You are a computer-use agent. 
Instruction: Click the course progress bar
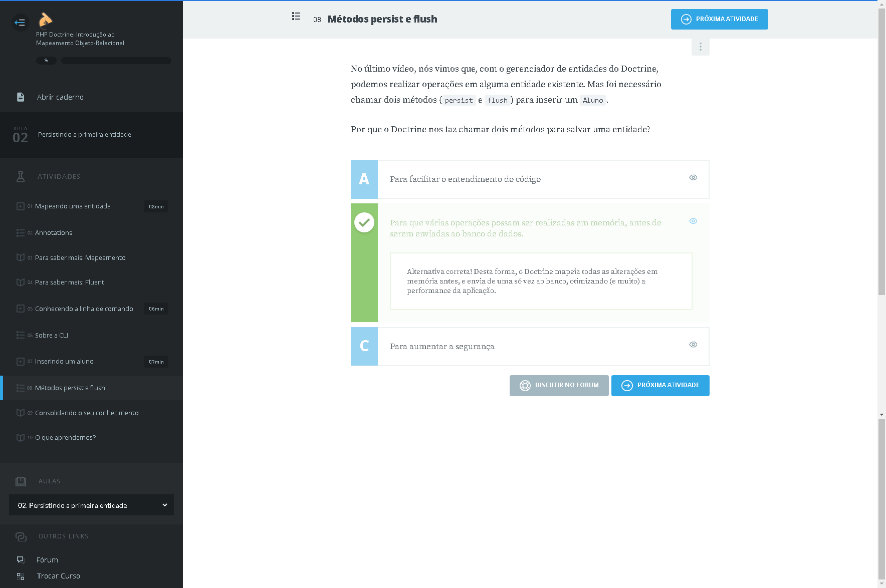[116, 61]
